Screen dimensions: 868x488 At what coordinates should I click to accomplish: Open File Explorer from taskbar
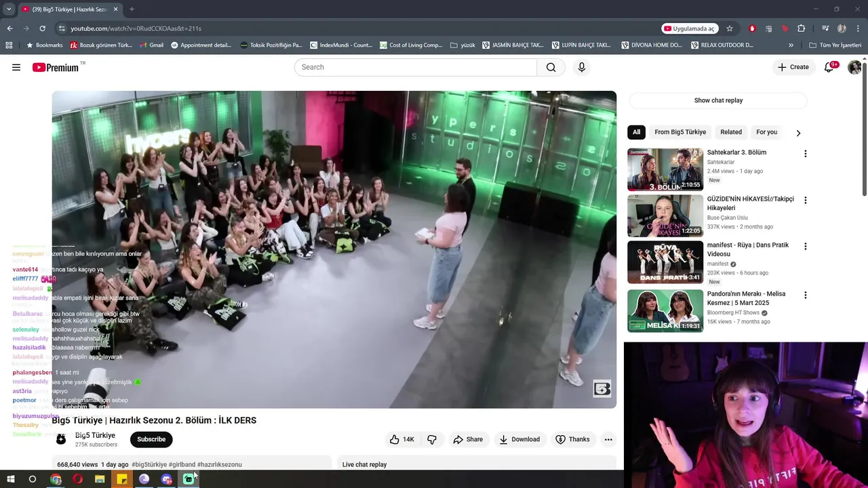[x=100, y=479]
